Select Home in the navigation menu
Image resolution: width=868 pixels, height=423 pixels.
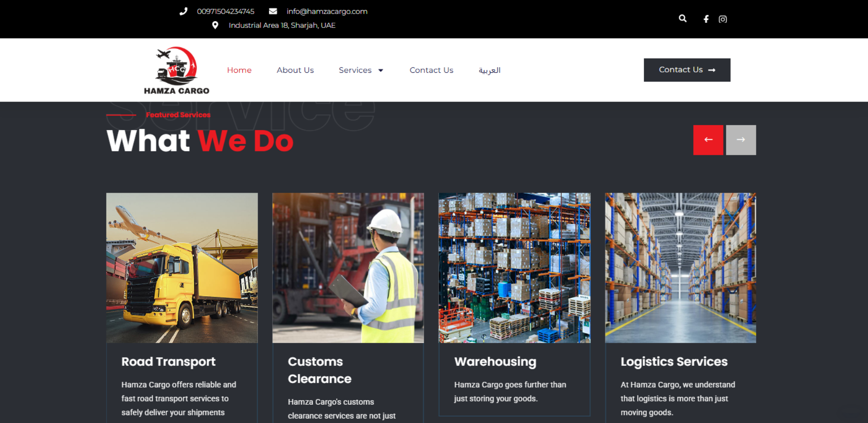[239, 70]
